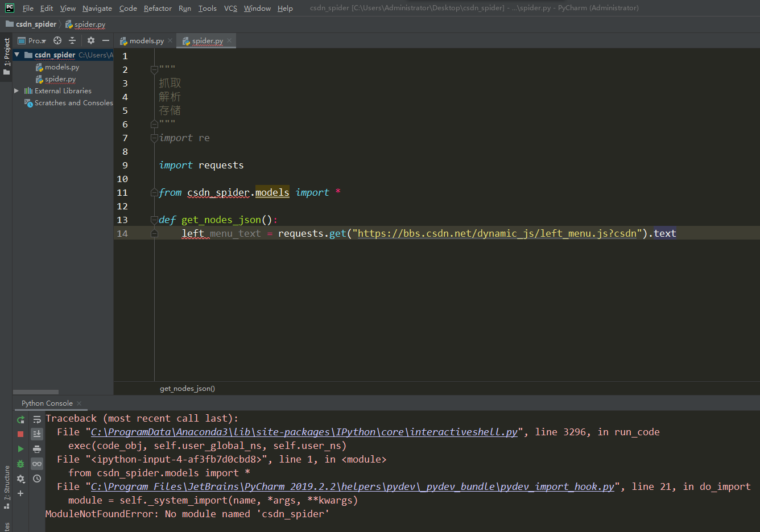Click fold end marker at line 14
Screen dimensions: 760x532
tap(154, 233)
